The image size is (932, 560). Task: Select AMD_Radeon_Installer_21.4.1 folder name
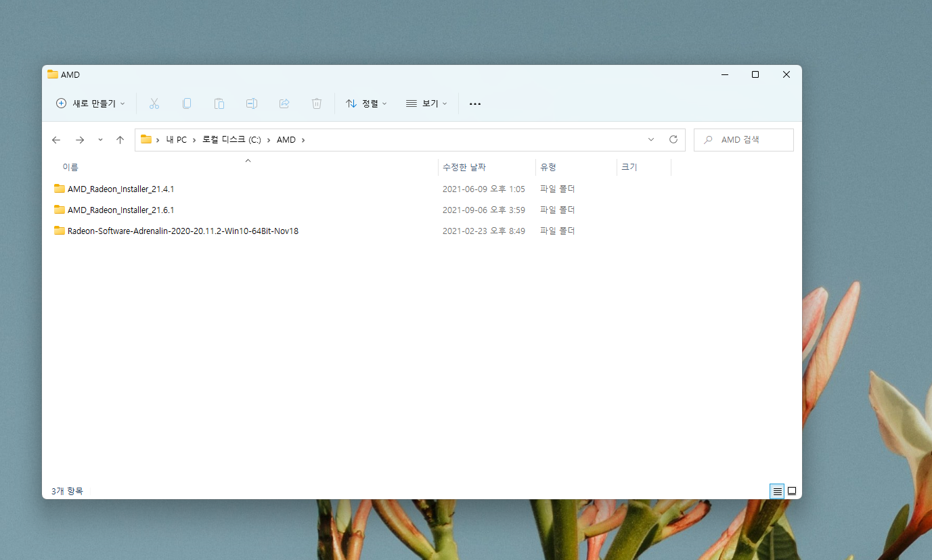121,189
